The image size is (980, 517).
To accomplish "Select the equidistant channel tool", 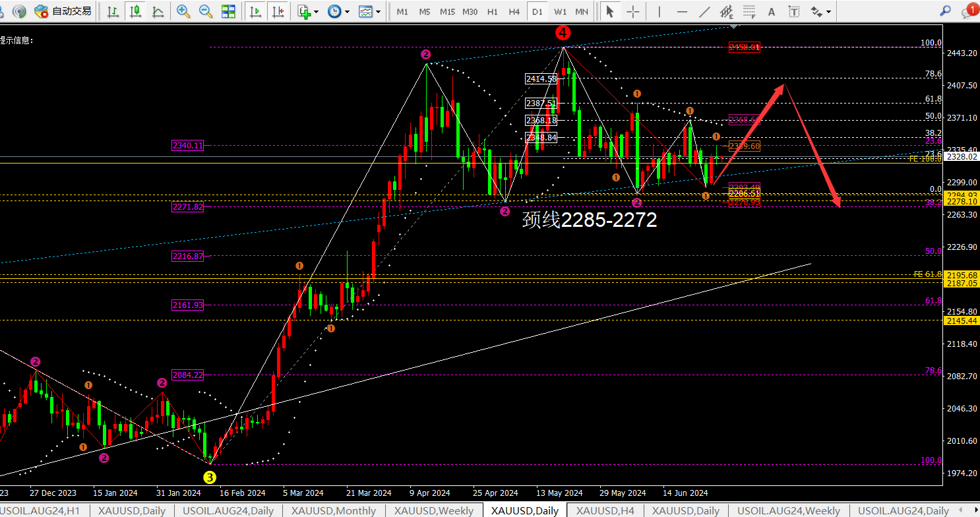I will [727, 11].
